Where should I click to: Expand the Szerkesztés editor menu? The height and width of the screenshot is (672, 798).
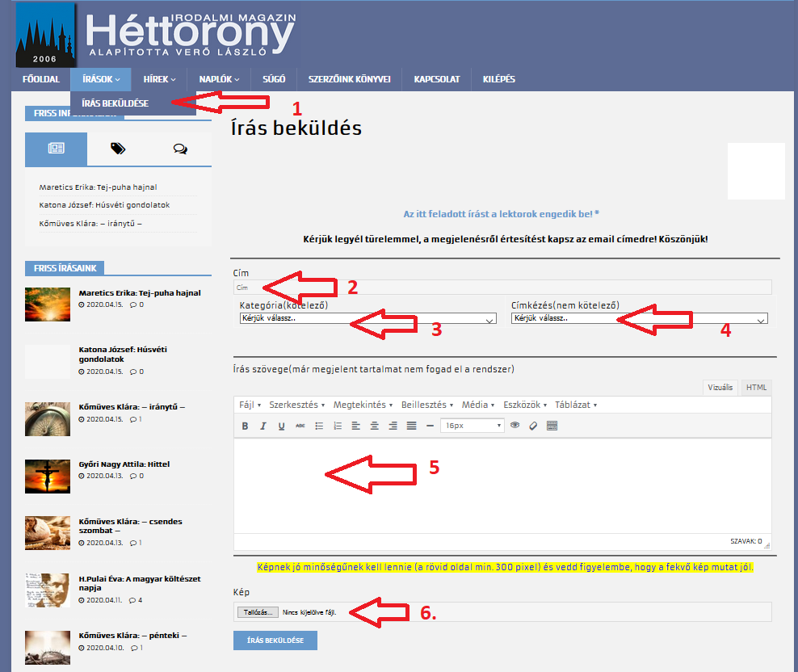coord(296,405)
